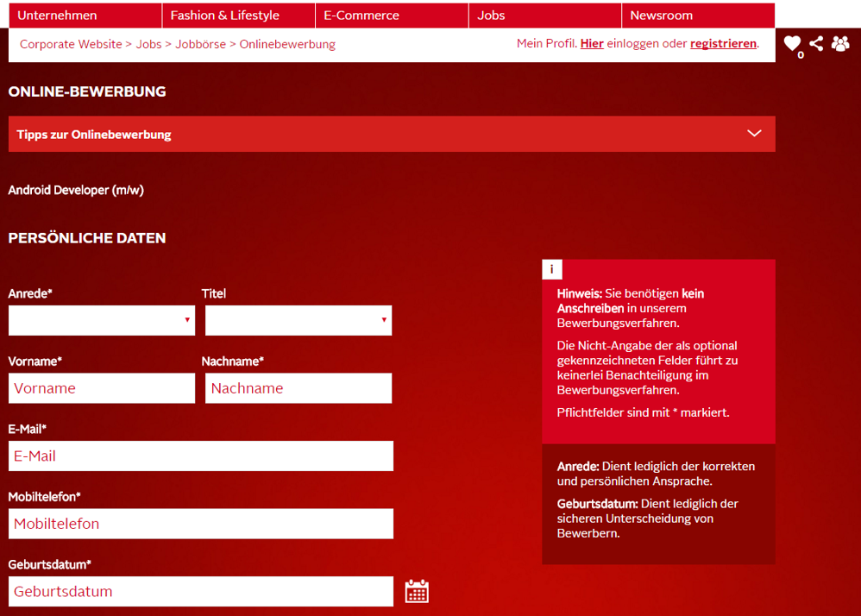The height and width of the screenshot is (616, 861).
Task: Click into the E-Mail field
Action: (x=201, y=456)
